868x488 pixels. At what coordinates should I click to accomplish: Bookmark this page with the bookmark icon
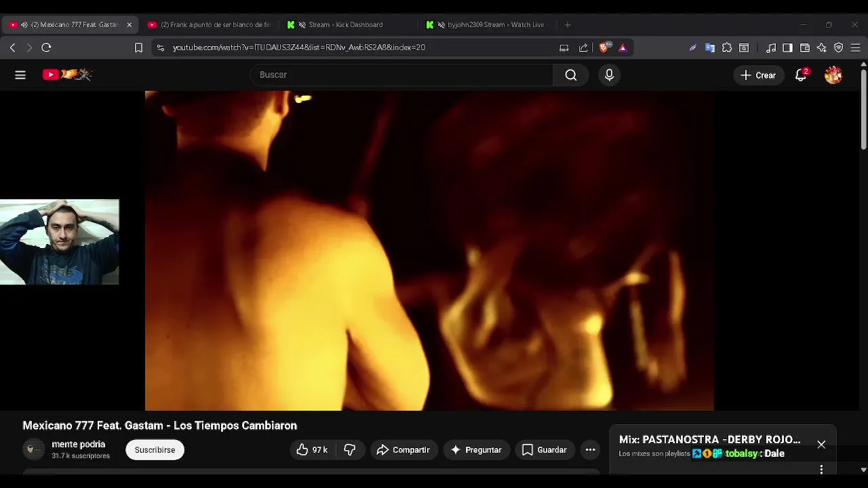click(138, 47)
